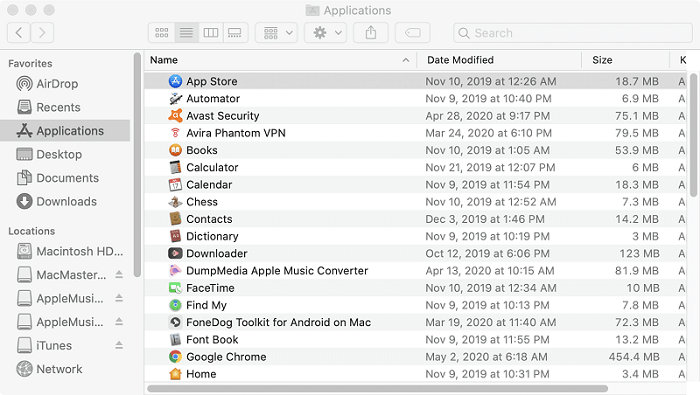Sort by Date Modified column header

click(x=499, y=60)
